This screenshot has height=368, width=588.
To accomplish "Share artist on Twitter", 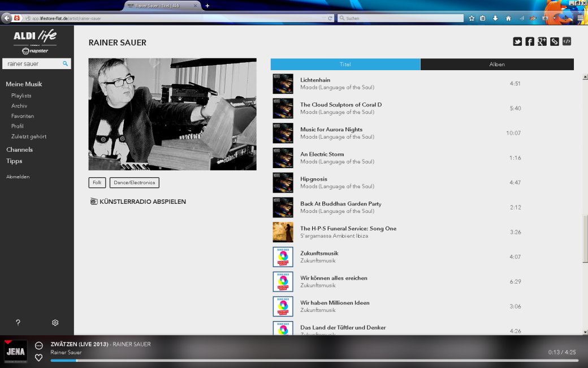I will 517,42.
